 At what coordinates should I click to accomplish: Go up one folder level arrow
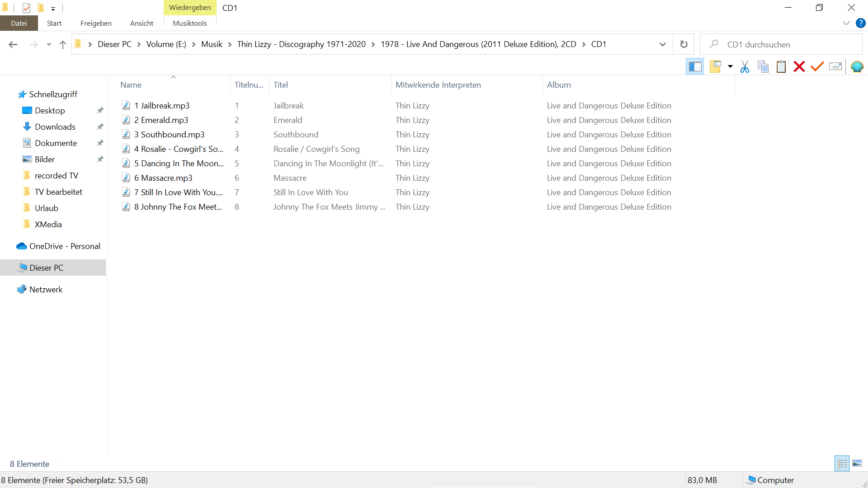63,44
